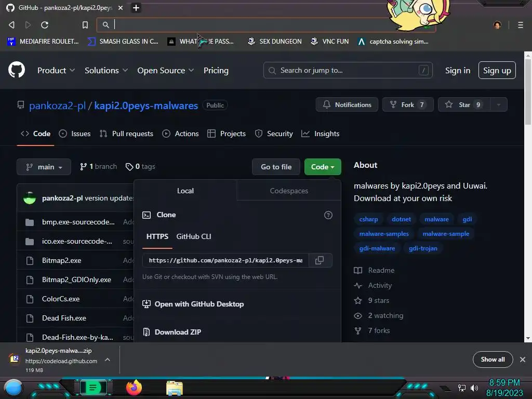Open the Pricing page
Viewport: 532px width, 399px height.
(216, 70)
